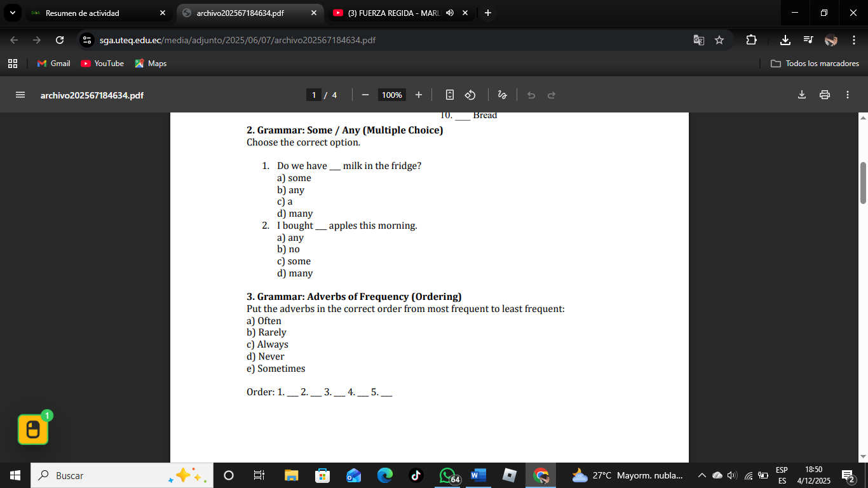
Task: Select the draw annotation tool
Action: [x=502, y=95]
